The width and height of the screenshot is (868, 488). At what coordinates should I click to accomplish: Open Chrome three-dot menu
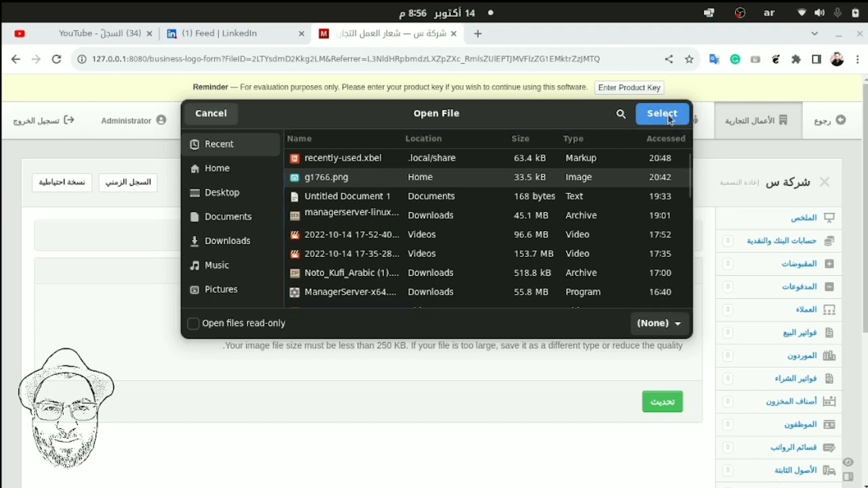[x=858, y=59]
